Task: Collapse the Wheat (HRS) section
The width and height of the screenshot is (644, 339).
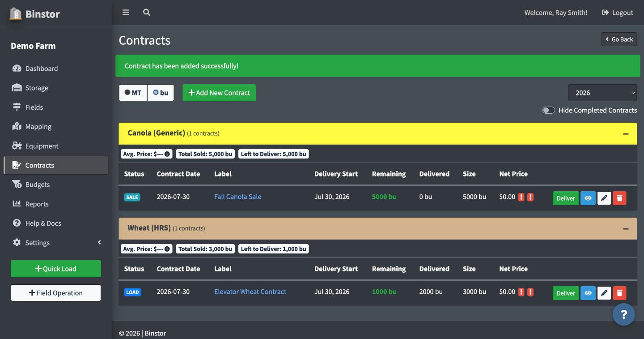Action: (x=626, y=228)
